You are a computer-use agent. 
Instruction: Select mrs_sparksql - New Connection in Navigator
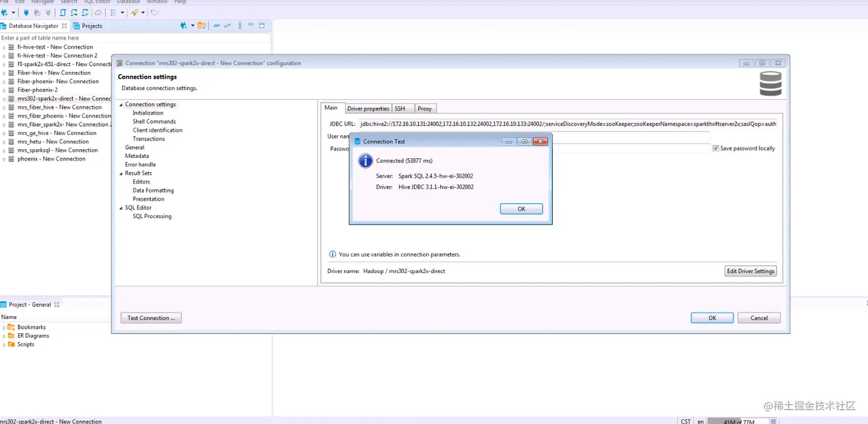[57, 150]
